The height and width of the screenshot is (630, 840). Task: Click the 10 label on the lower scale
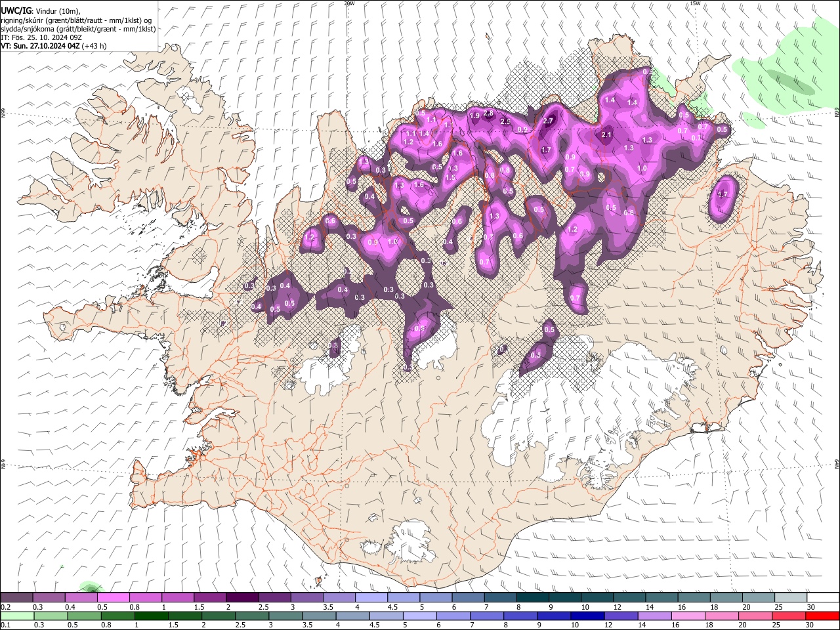[x=575, y=625]
